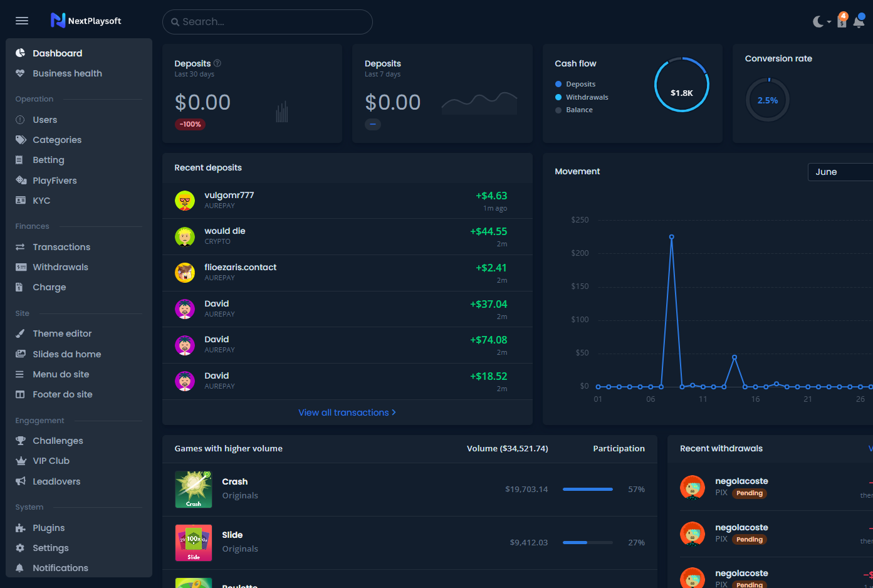Open the money bag alerts icon
Image resolution: width=873 pixels, height=588 pixels.
pos(842,21)
